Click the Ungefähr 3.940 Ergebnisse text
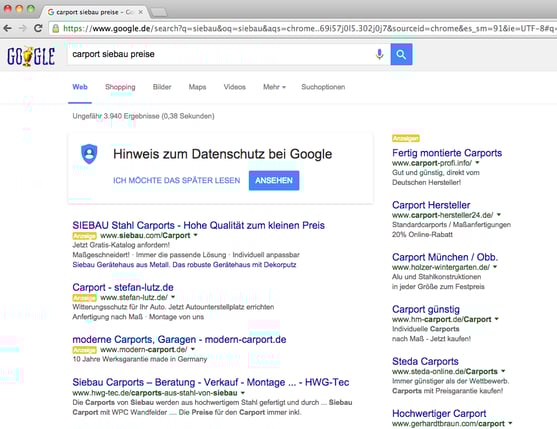557x429 pixels. point(143,116)
